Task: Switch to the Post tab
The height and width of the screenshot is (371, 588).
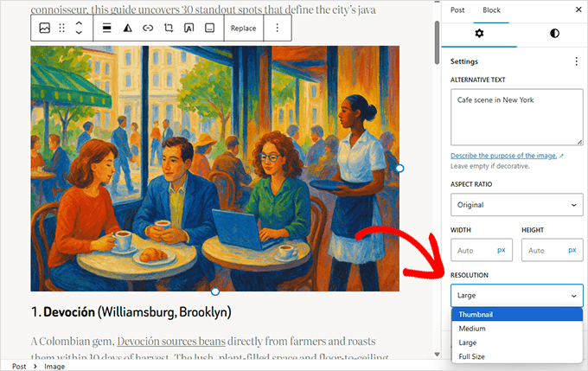Action: [457, 10]
